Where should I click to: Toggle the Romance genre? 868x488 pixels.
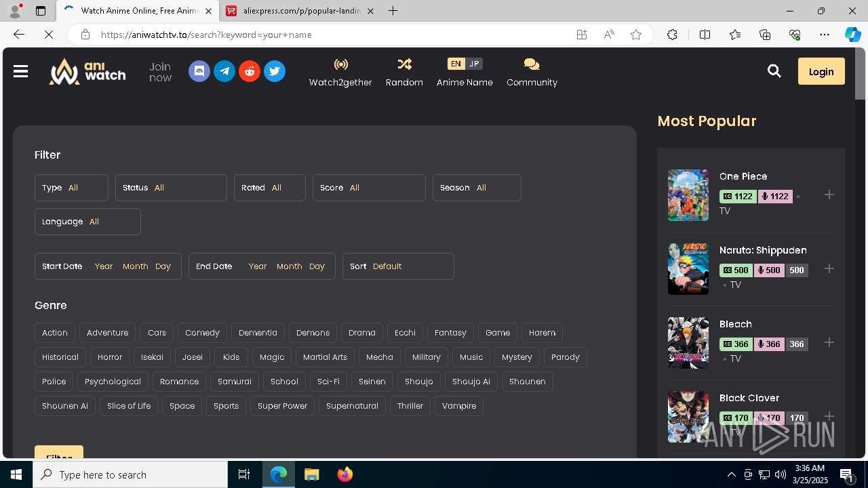179,382
